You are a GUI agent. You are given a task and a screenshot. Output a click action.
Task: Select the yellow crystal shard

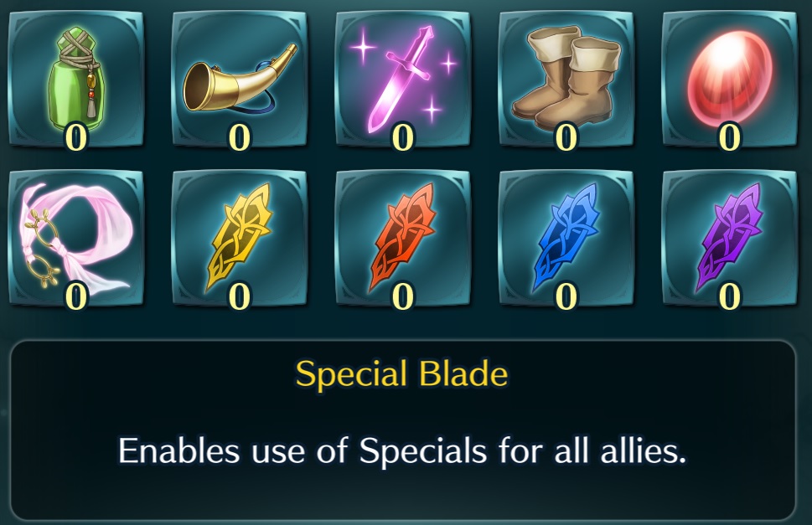[240, 238]
